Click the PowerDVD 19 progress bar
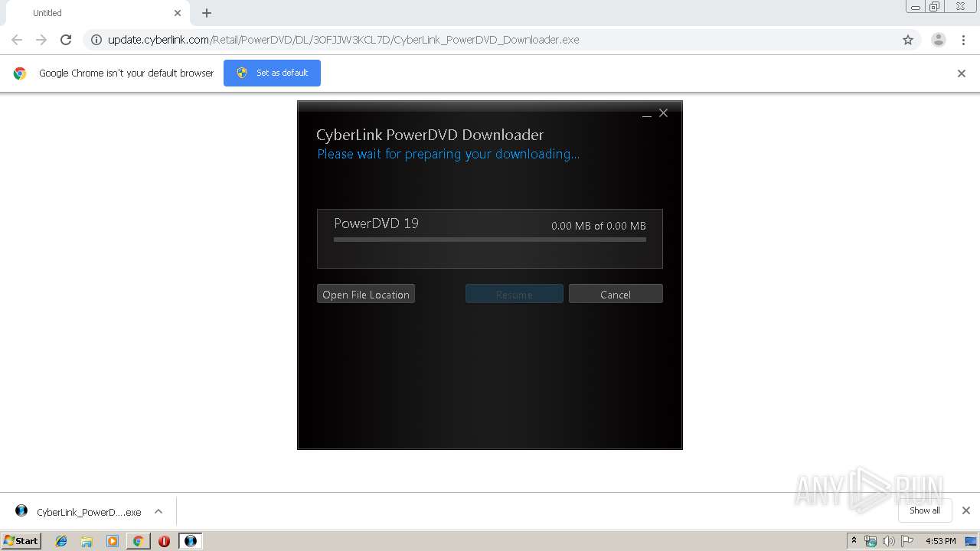 point(490,240)
